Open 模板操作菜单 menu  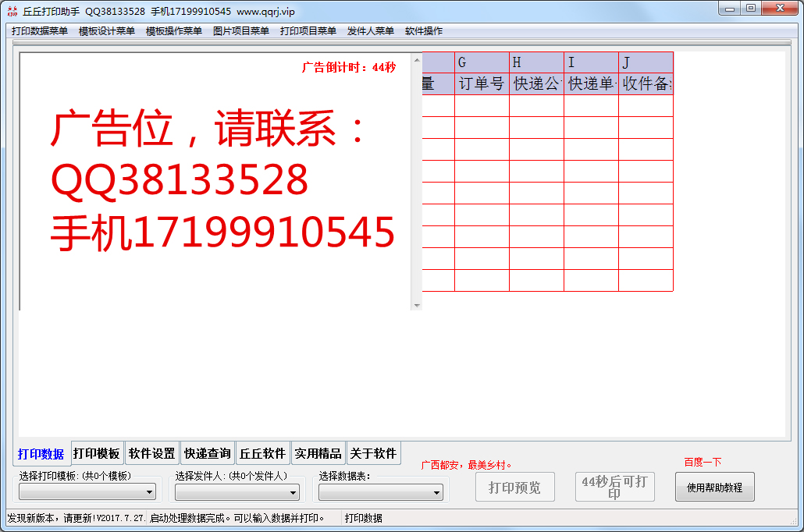174,31
